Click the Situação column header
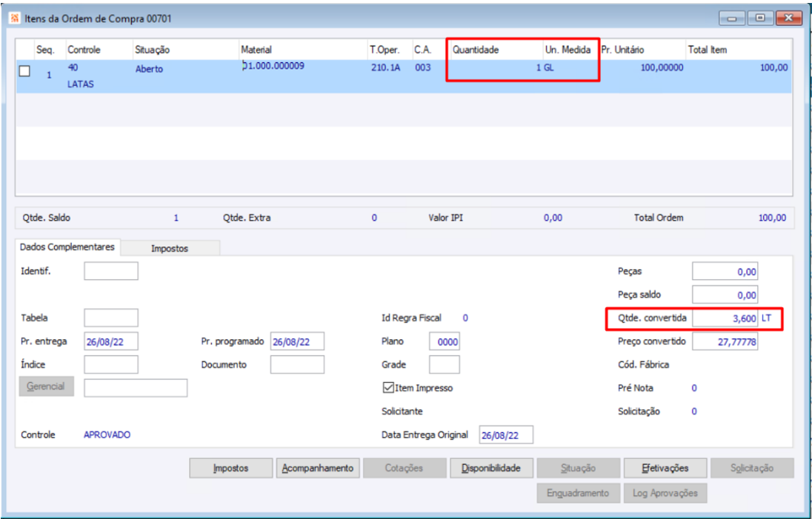The width and height of the screenshot is (812, 519). [153, 50]
